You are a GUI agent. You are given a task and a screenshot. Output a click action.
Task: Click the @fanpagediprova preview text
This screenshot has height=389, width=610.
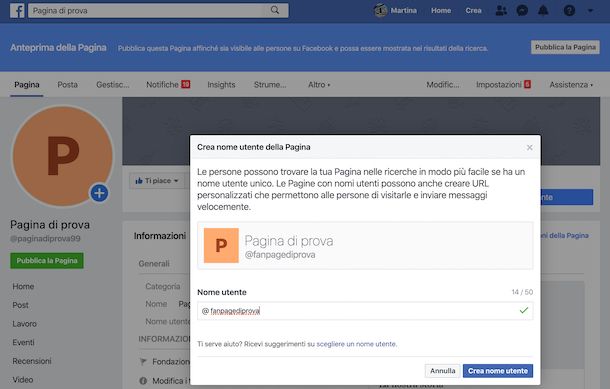pos(280,255)
